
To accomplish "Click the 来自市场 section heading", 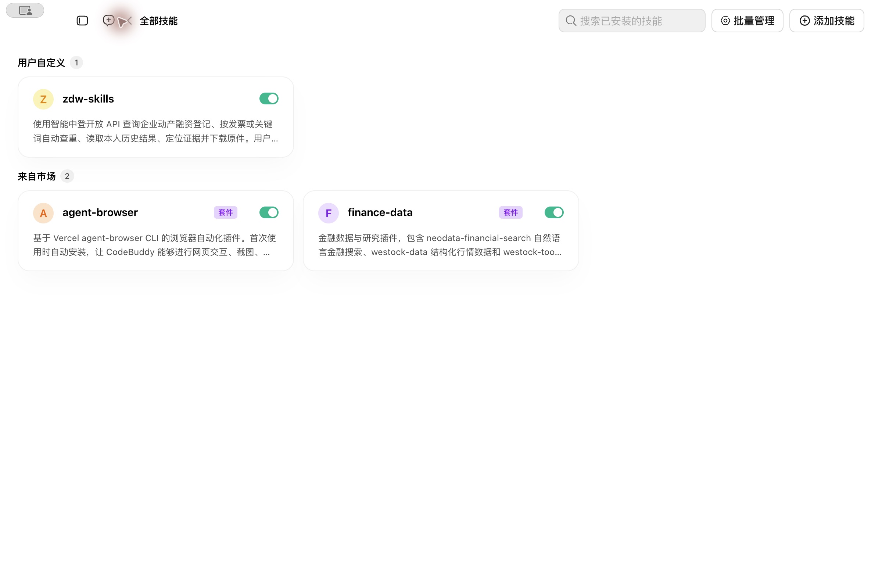I will point(36,176).
